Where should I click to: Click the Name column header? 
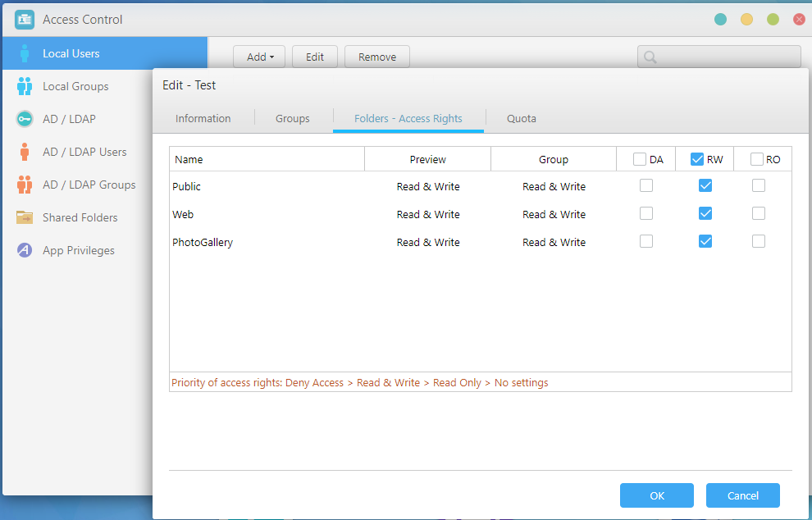coord(267,159)
